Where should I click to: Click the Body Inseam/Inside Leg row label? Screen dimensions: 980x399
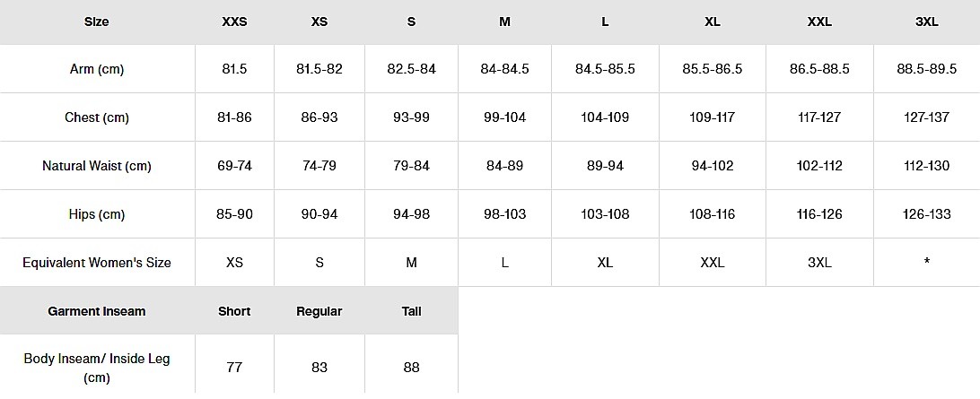[97, 368]
